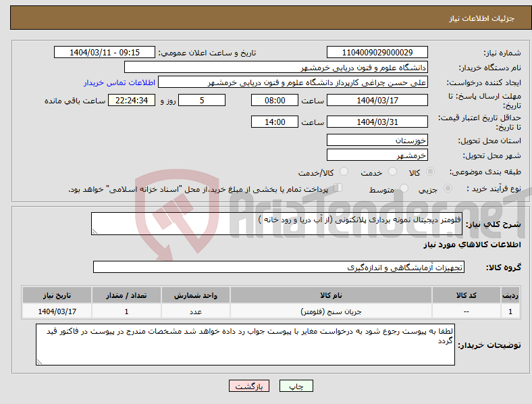The height and width of the screenshot is (404, 532).
Task: Select the کالا radio button
Action: click(430, 172)
